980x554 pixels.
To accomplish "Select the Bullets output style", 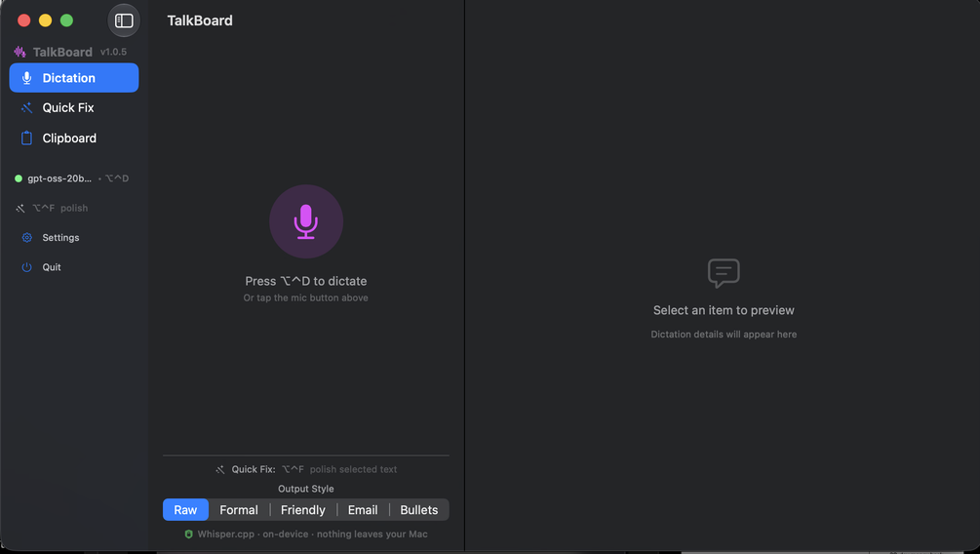I will [x=418, y=509].
